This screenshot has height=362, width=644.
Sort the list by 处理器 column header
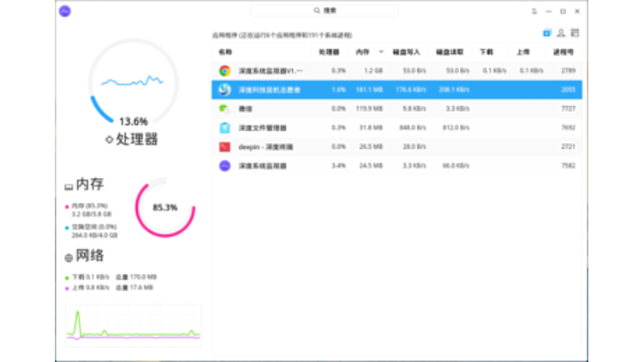330,52
